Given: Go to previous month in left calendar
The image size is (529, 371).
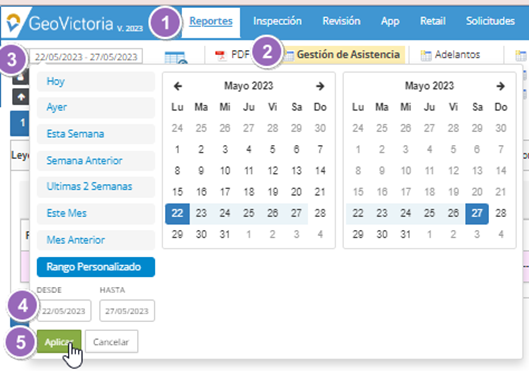Looking at the screenshot, I should [x=178, y=86].
